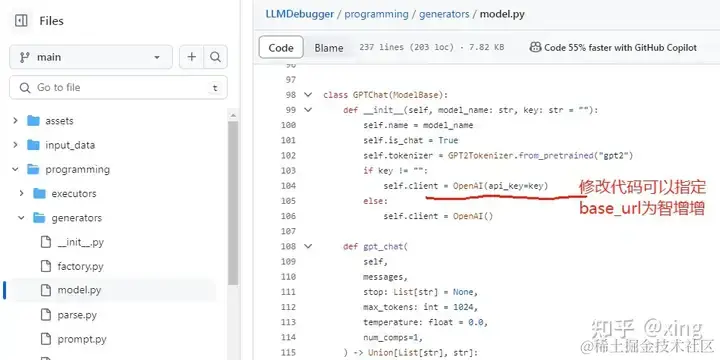The height and width of the screenshot is (360, 720).
Task: Click the add file plus button
Action: 191,57
